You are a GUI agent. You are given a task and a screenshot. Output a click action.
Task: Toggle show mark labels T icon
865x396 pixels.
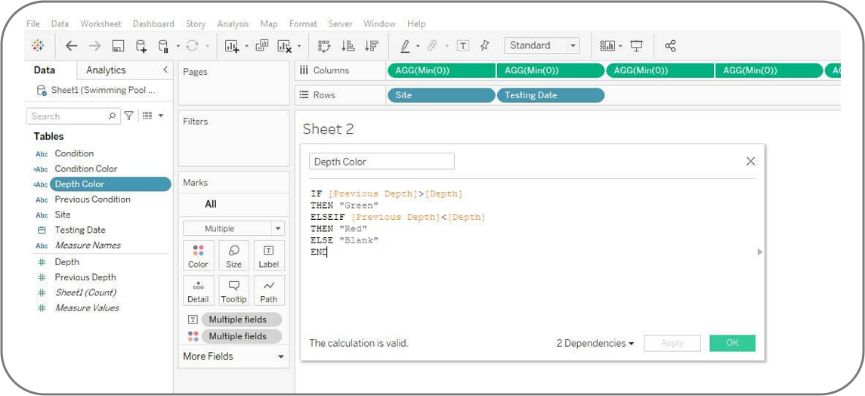[463, 46]
